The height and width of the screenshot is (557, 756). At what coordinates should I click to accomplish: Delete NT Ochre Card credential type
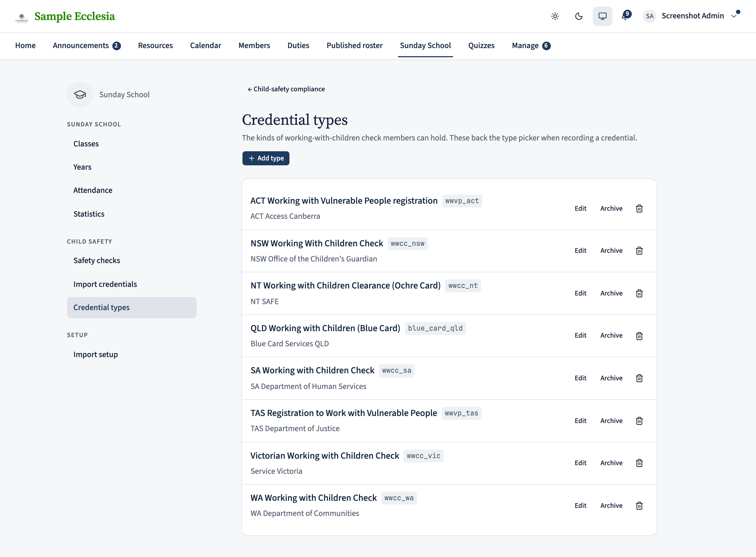tap(639, 293)
